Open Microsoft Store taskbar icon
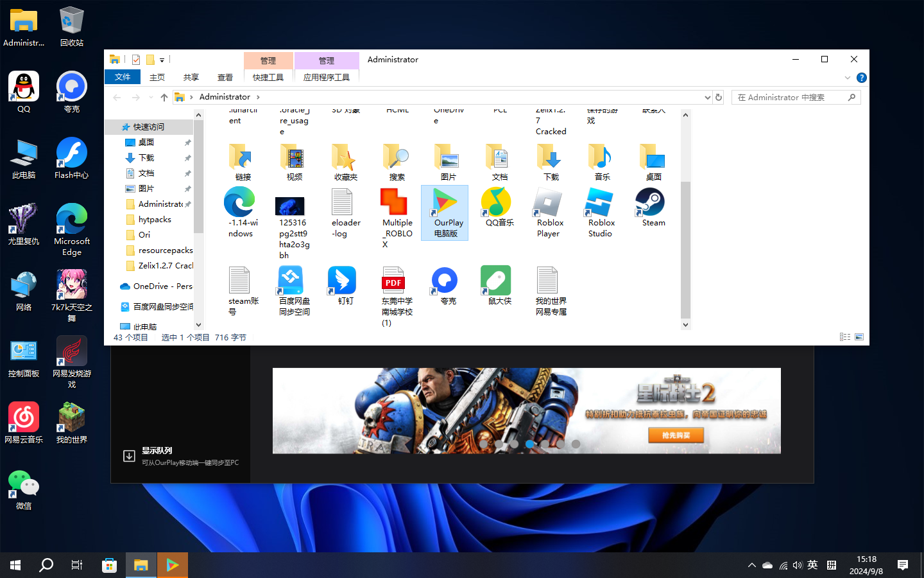The image size is (924, 578). (109, 565)
